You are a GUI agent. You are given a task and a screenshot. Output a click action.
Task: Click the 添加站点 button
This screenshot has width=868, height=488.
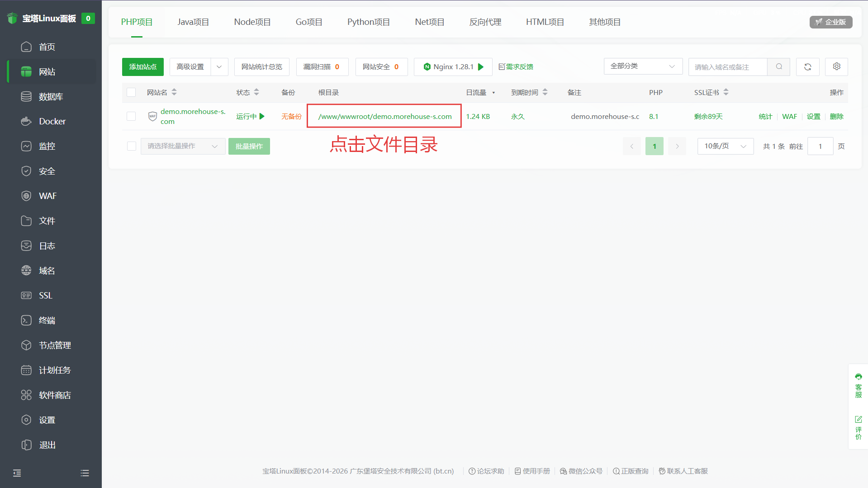142,67
